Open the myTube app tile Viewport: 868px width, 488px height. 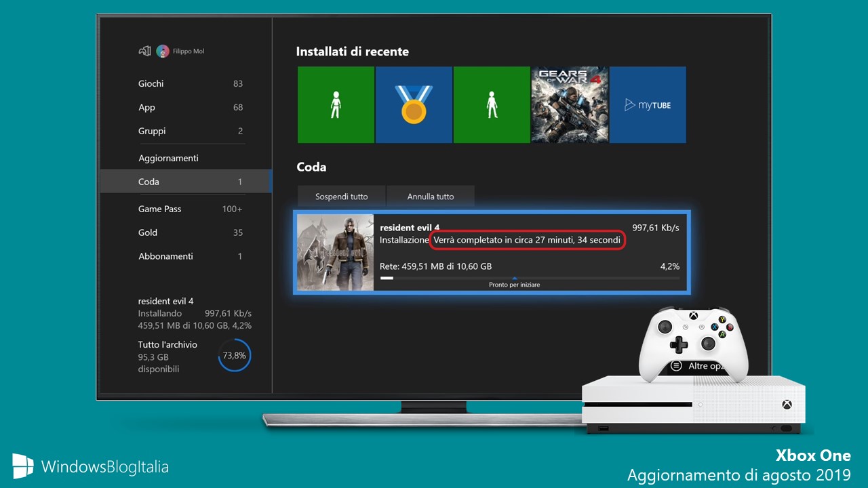click(x=648, y=104)
